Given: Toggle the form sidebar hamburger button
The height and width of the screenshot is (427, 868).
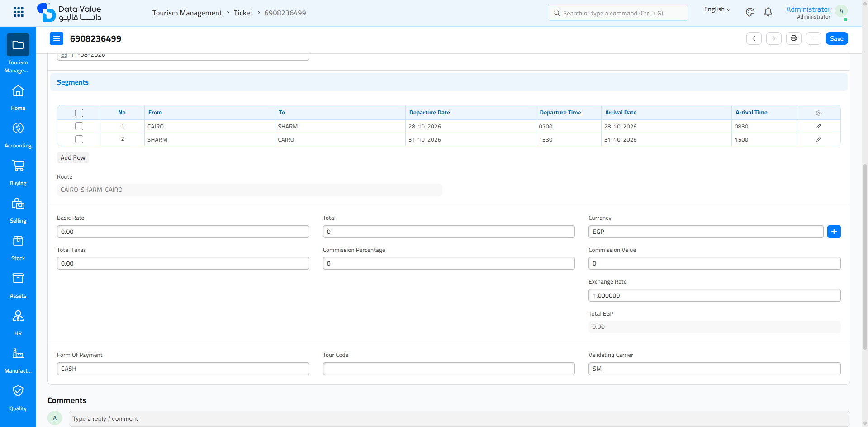Looking at the screenshot, I should coord(57,38).
